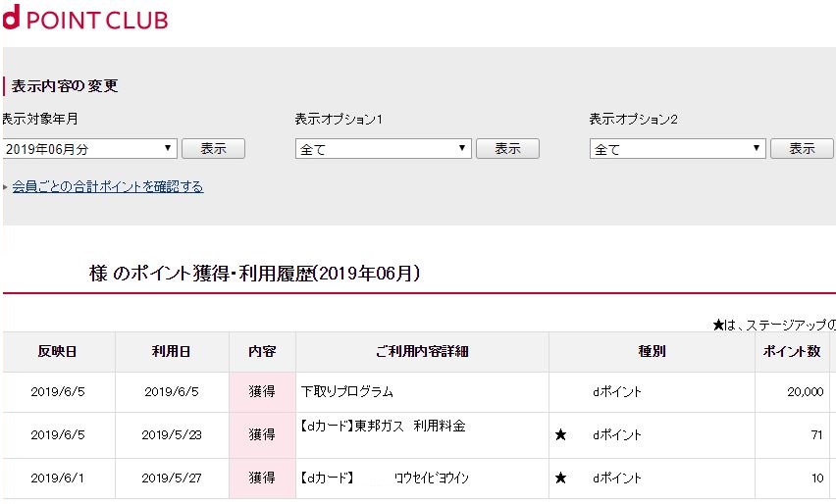The width and height of the screenshot is (836, 504).
Task: Click the 20,000 points value
Action: [805, 391]
